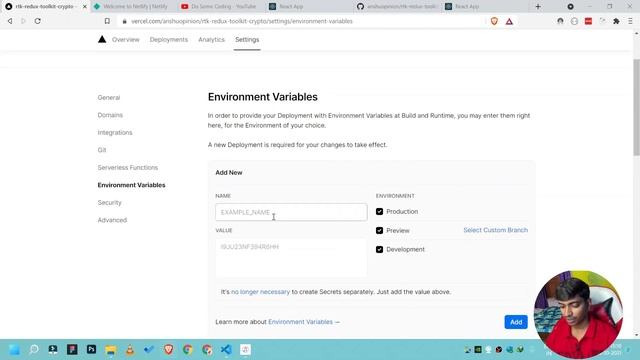Open the Environment Variables docs link
640x360 pixels.
[x=304, y=322]
